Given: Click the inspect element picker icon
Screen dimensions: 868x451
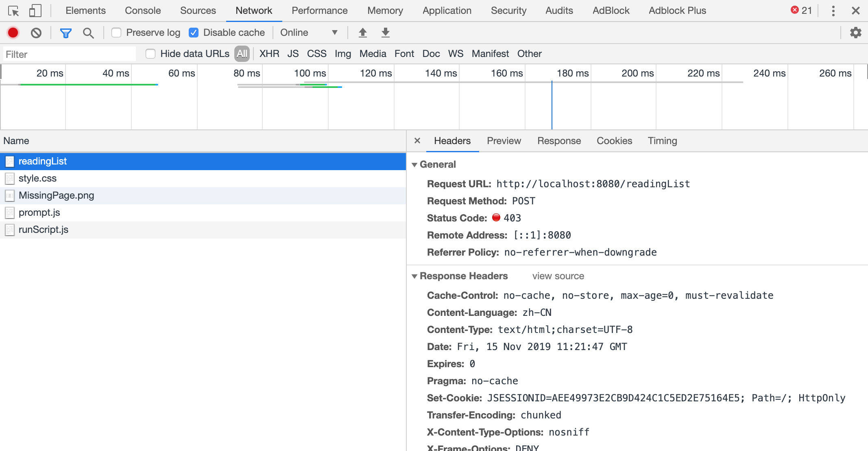Looking at the screenshot, I should (13, 11).
